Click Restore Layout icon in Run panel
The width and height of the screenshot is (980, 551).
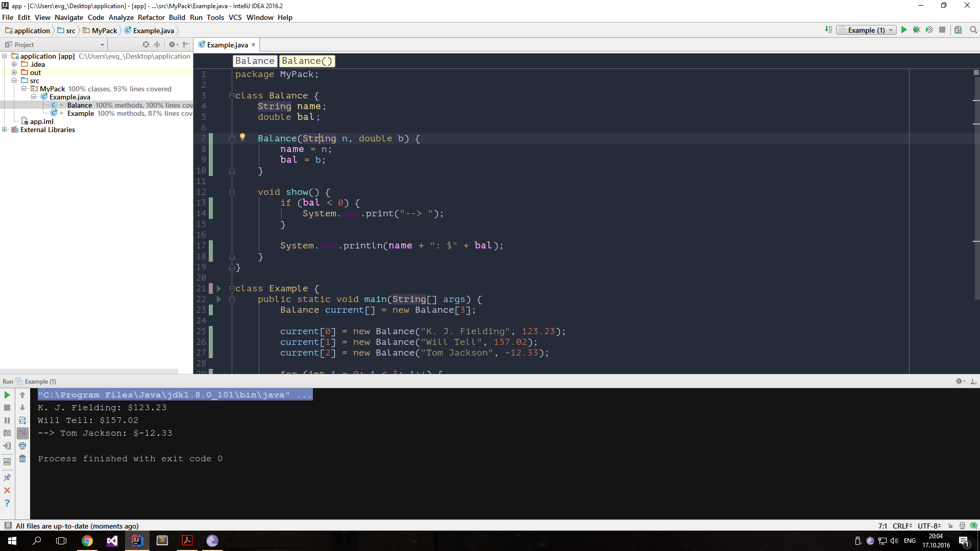(x=7, y=462)
